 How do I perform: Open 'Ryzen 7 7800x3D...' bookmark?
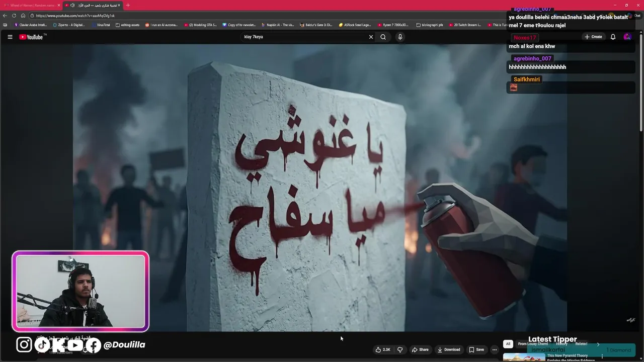(x=393, y=25)
